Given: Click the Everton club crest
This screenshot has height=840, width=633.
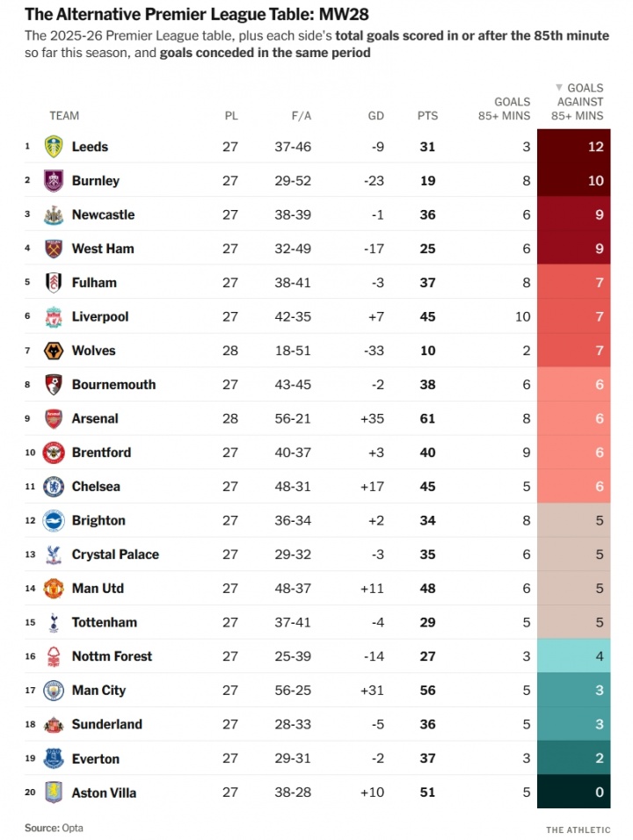Looking at the screenshot, I should 54,758.
